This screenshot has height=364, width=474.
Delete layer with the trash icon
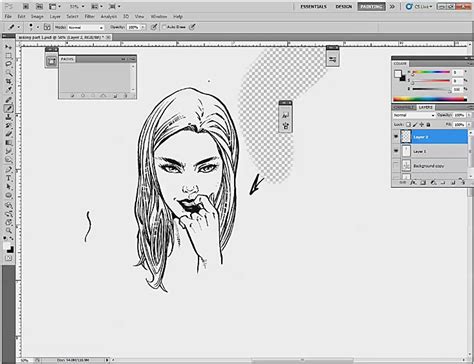(x=462, y=183)
